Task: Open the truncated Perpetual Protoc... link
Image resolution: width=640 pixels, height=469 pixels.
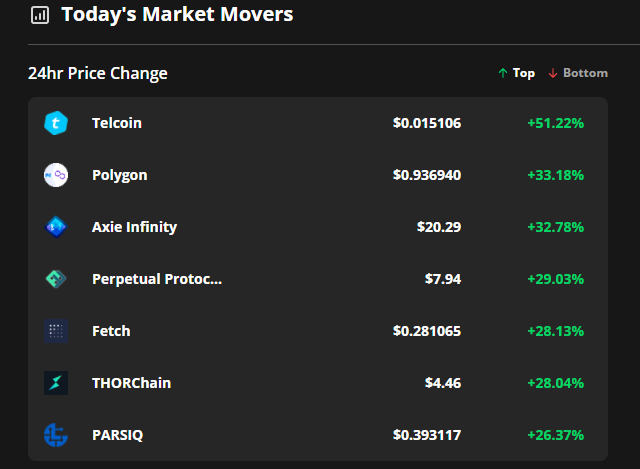Action: [157, 279]
